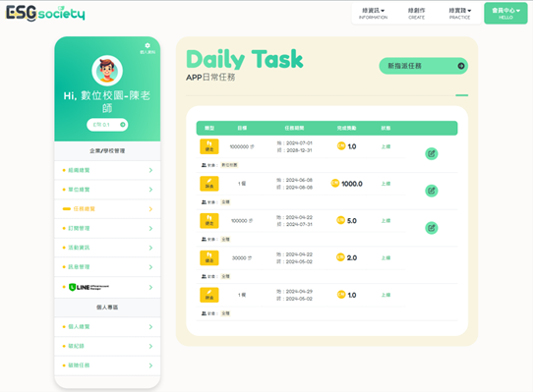Screen dimensions: 533x392
Task: Open the 會員中心 HELLO dropdown
Action: [505, 14]
